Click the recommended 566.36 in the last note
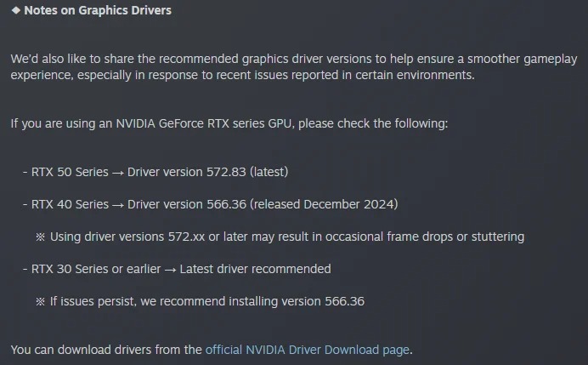The height and width of the screenshot is (365, 588). point(345,301)
